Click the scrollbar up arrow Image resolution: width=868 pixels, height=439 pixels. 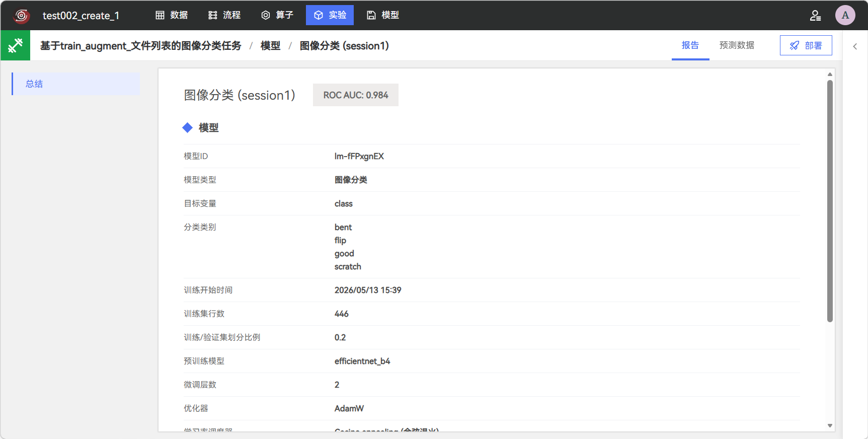tap(830, 74)
